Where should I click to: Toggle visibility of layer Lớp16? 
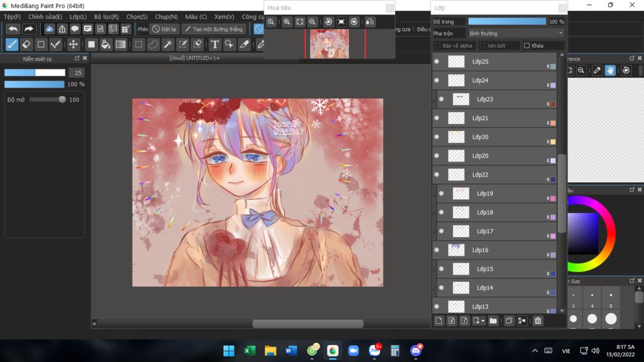(x=437, y=250)
